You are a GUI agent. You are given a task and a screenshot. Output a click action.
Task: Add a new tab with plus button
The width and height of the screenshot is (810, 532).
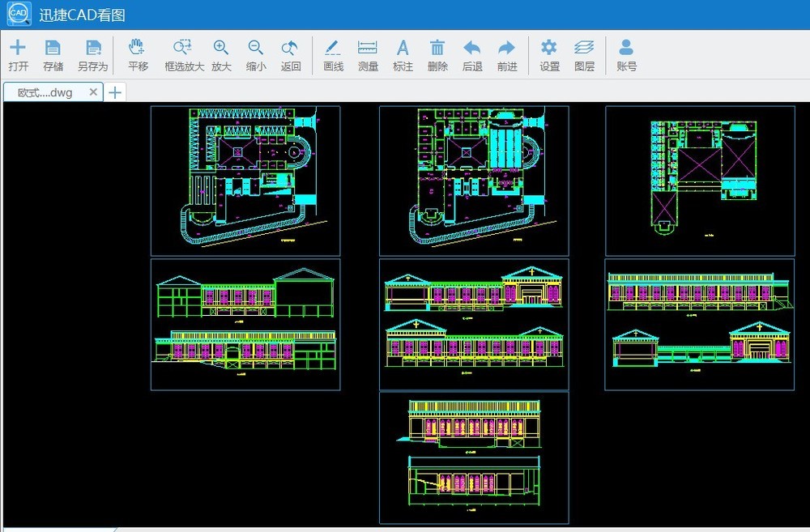pos(115,92)
